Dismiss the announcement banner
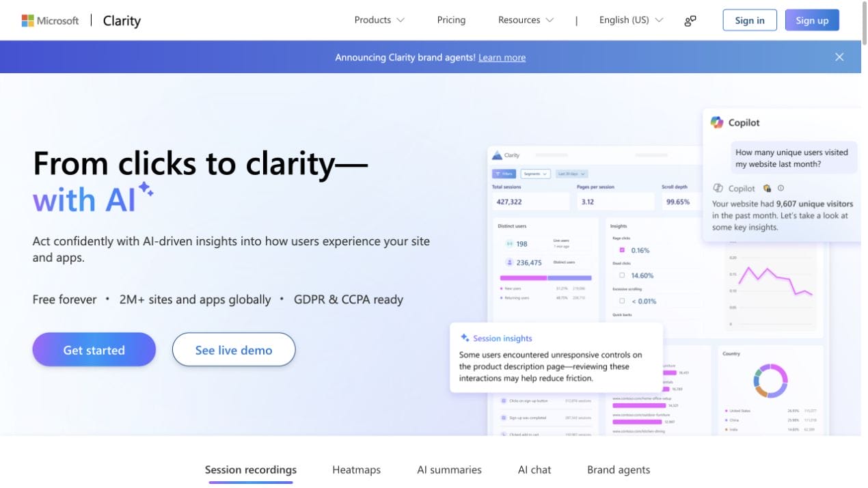 [x=839, y=57]
